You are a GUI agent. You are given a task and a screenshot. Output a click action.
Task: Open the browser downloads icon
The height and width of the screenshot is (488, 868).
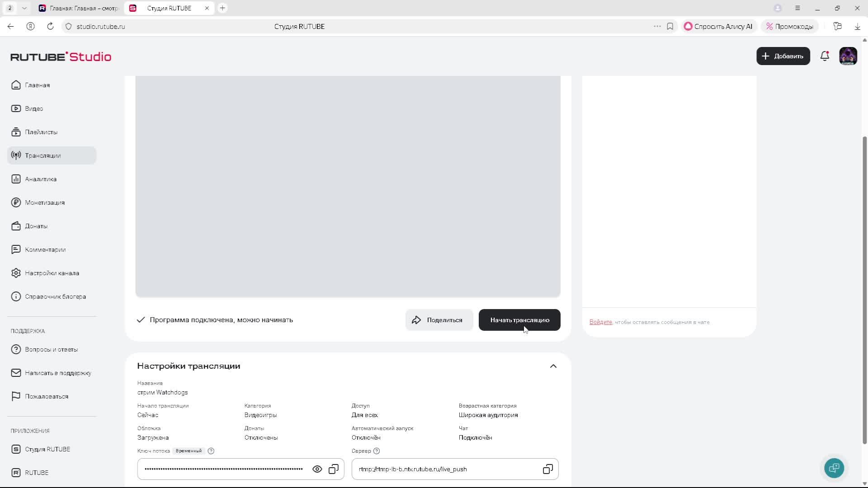[x=857, y=26]
